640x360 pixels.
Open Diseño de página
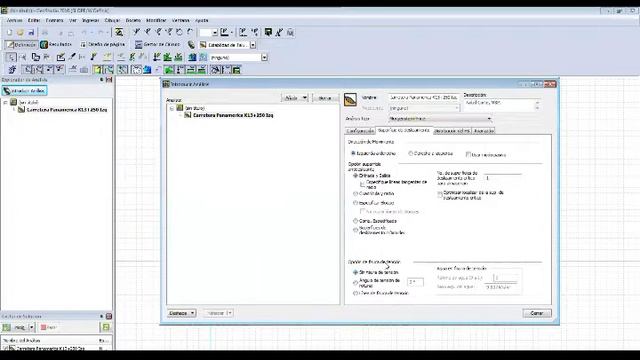[x=102, y=44]
